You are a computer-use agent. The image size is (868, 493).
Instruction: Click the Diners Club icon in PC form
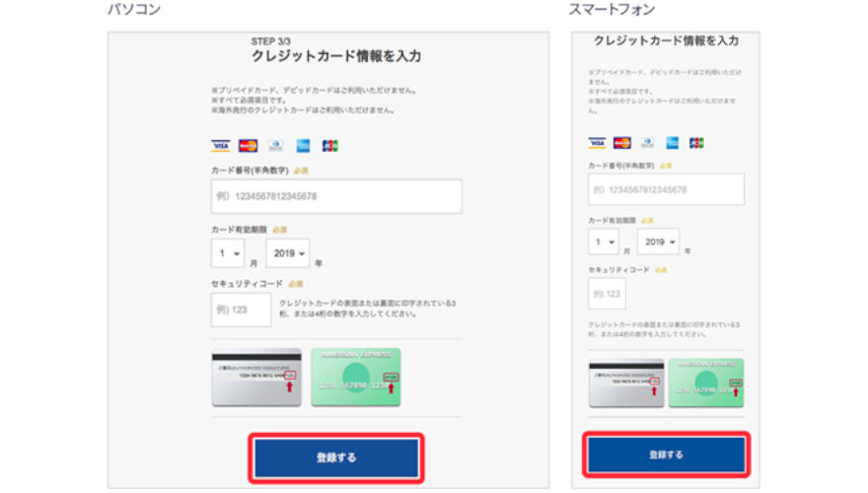pos(275,146)
